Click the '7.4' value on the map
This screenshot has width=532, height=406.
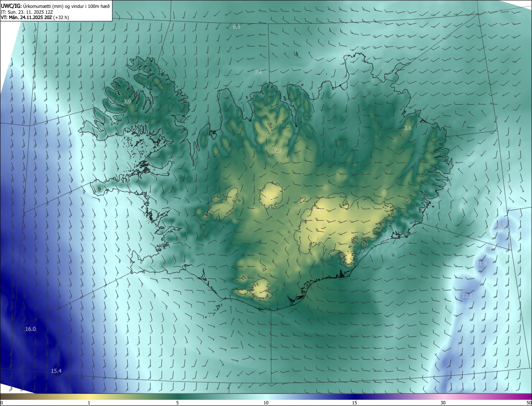[x=258, y=72]
